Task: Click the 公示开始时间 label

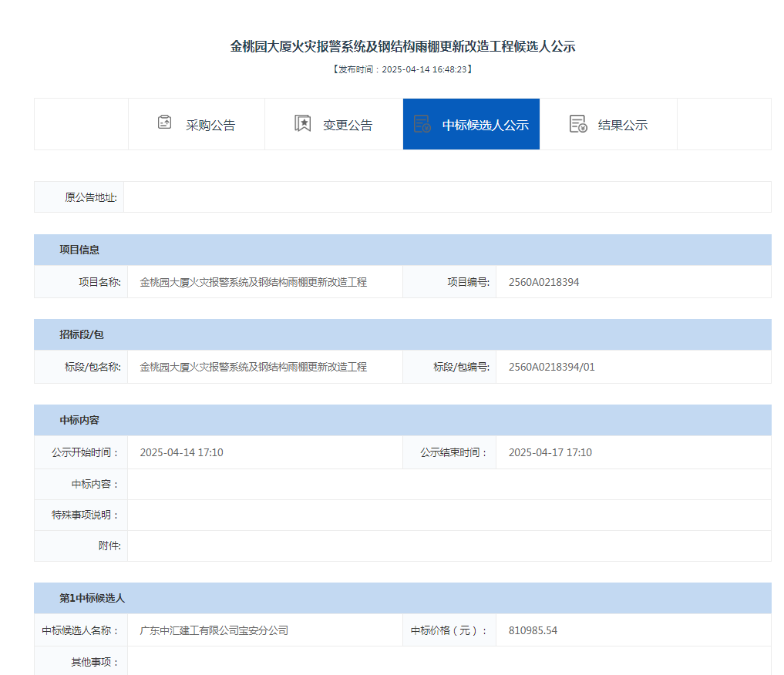Action: click(86, 452)
